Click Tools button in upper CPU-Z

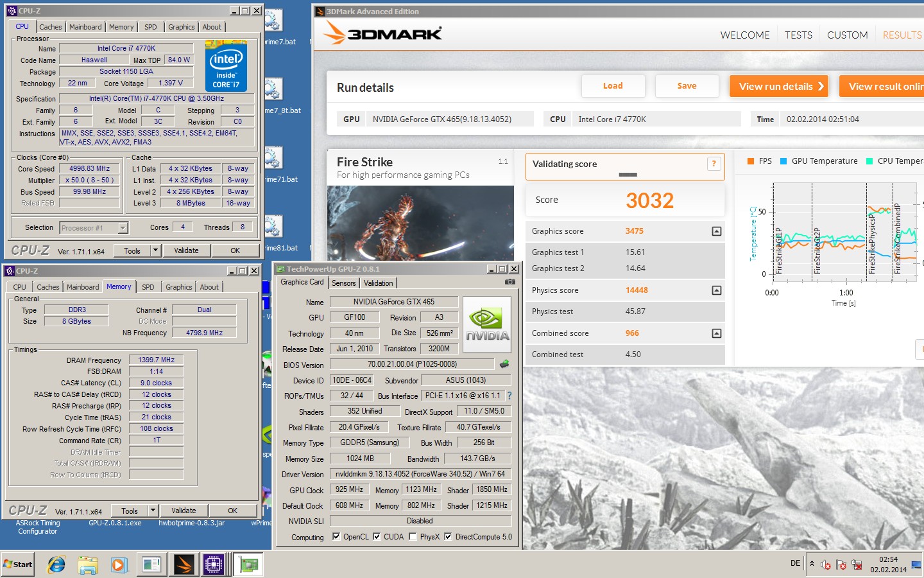pyautogui.click(x=132, y=250)
